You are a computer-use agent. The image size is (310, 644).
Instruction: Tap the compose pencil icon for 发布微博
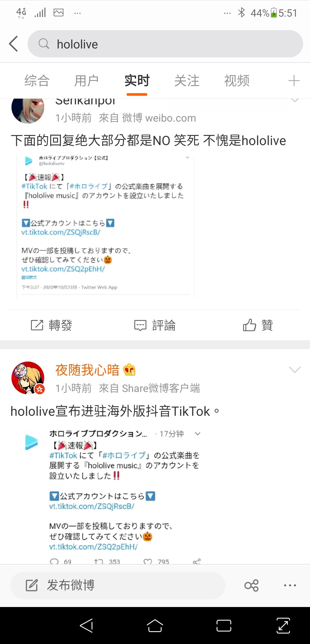pos(32,585)
